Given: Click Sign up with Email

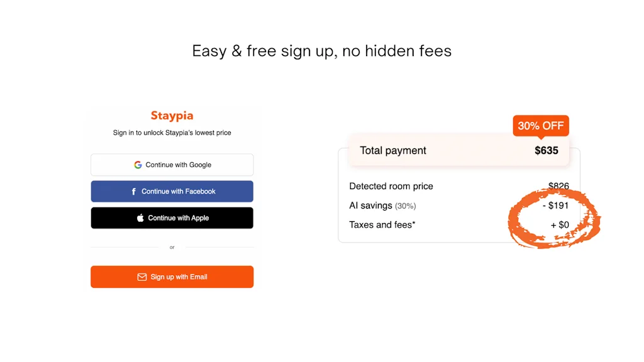Looking at the screenshot, I should click(x=172, y=277).
